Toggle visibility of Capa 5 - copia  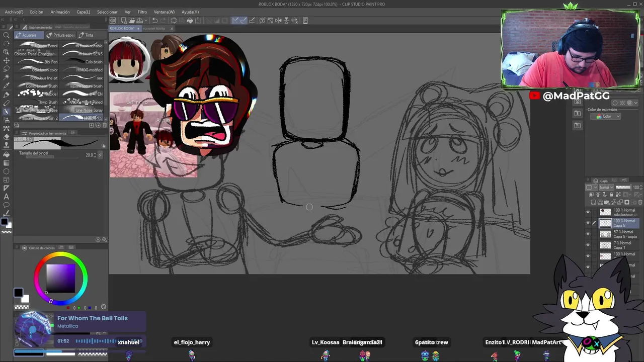pos(588,234)
